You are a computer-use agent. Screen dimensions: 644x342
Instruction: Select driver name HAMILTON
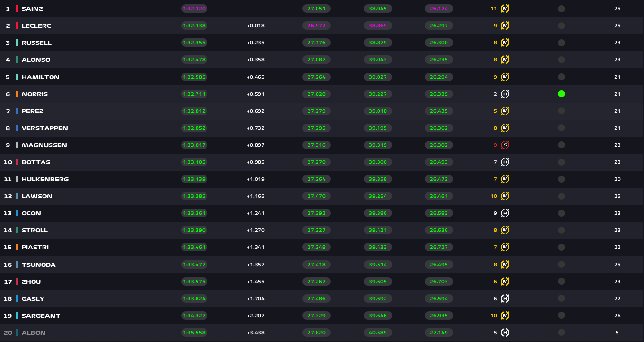coord(41,77)
